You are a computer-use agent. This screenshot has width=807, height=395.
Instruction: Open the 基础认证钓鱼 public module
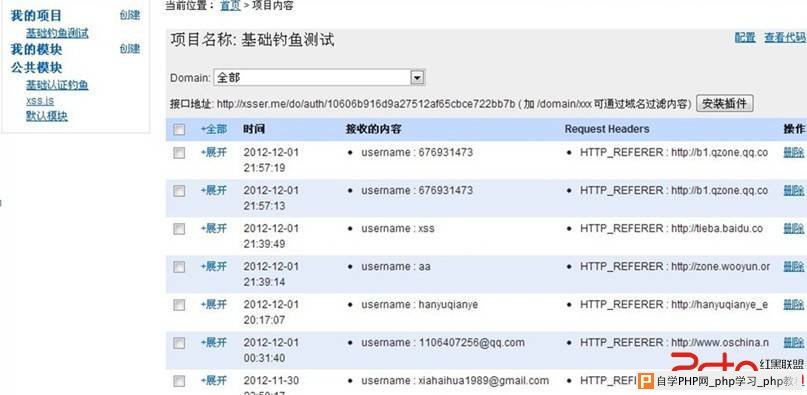[x=57, y=84]
